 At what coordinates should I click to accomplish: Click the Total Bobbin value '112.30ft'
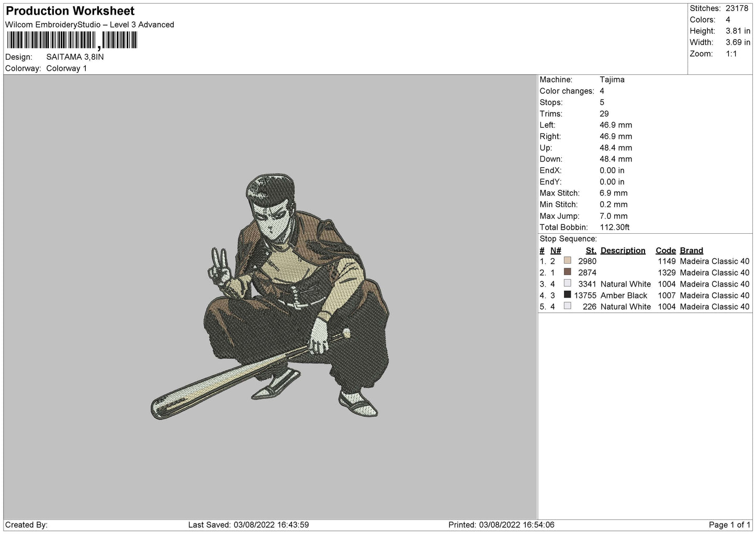(615, 228)
